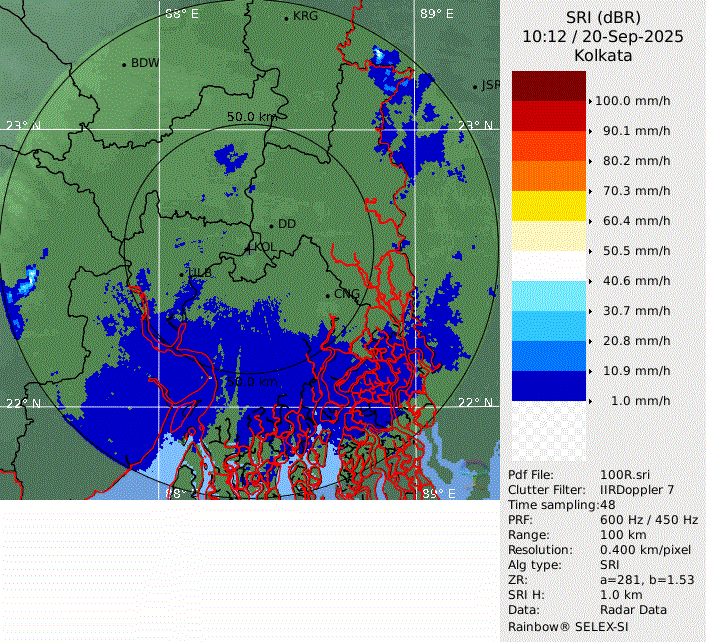Viewport: 706px width, 642px height.
Task: Click the 23° N latitude label at left
Action: point(22,125)
